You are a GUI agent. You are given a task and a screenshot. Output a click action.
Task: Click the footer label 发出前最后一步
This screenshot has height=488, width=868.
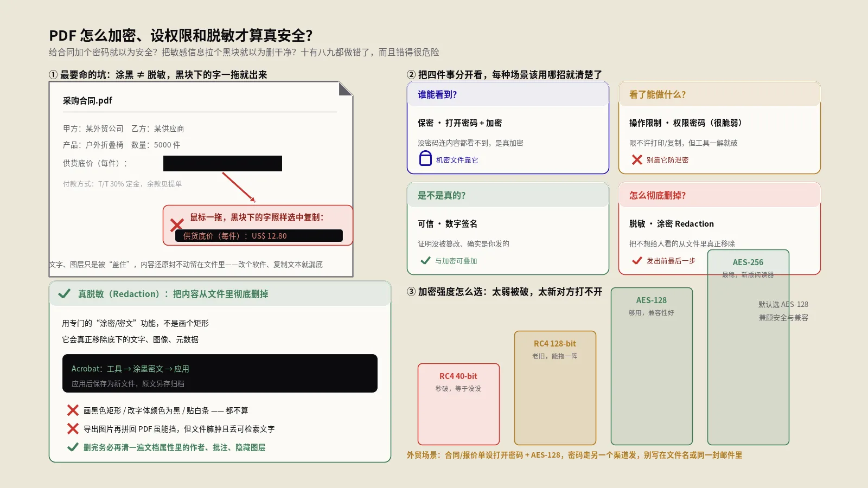671,261
